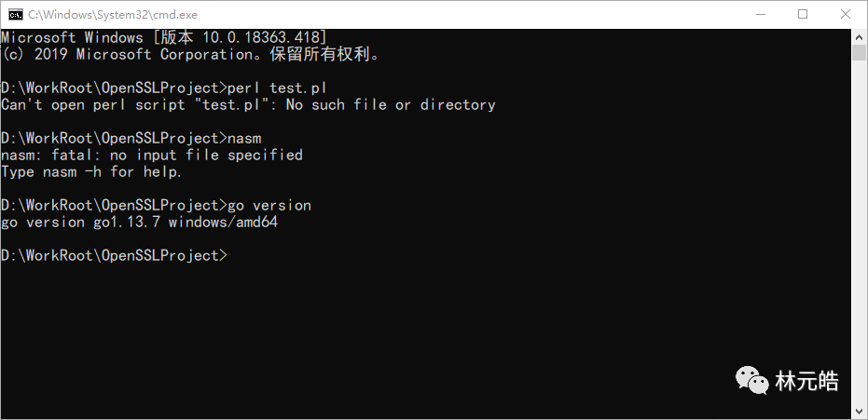
Task: Click the Microsoft Windows version line
Action: (x=163, y=37)
